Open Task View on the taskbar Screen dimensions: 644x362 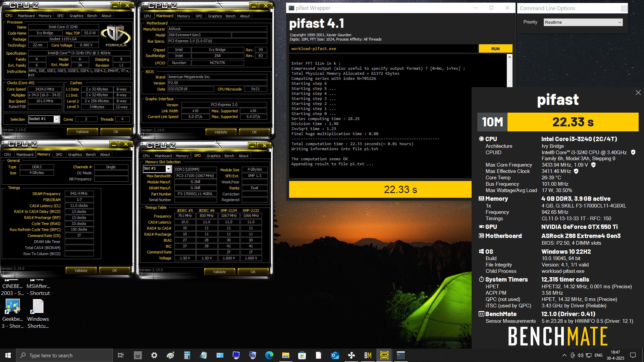121,355
